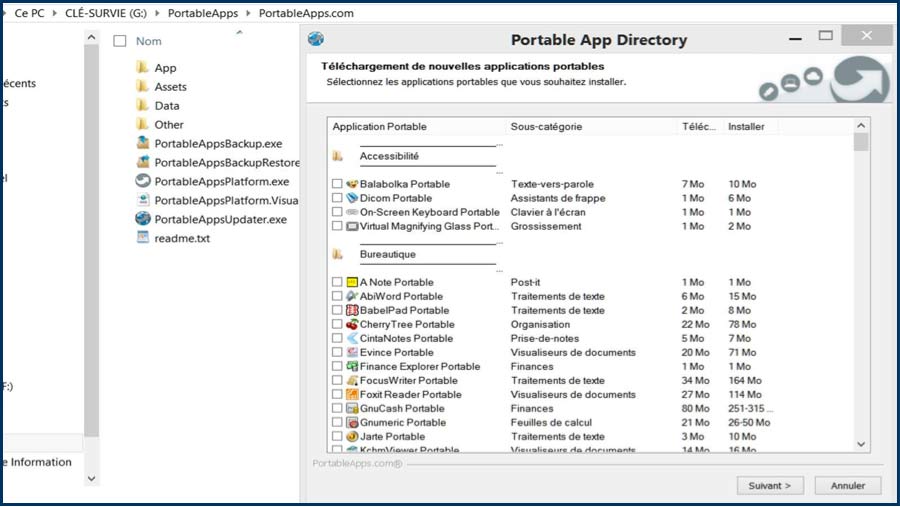Click the Bureautique category folder icon
Image resolution: width=900 pixels, height=507 pixels.
pos(338,254)
